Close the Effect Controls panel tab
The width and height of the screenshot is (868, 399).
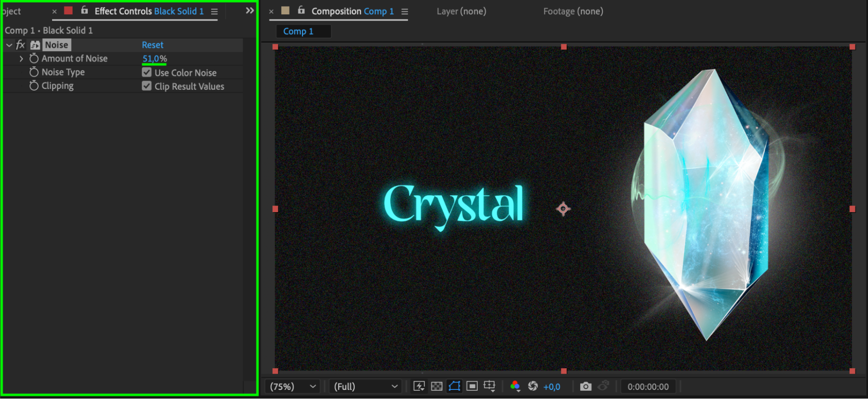tap(54, 12)
